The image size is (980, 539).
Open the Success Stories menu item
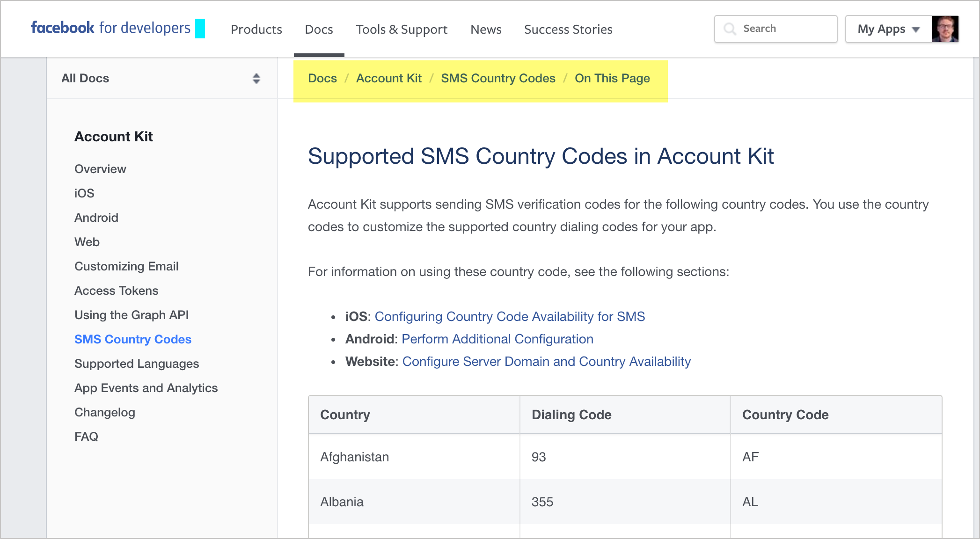[x=568, y=29]
